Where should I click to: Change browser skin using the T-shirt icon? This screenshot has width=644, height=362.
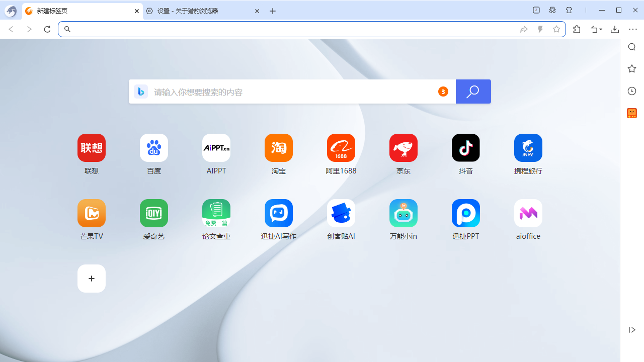pyautogui.click(x=569, y=11)
